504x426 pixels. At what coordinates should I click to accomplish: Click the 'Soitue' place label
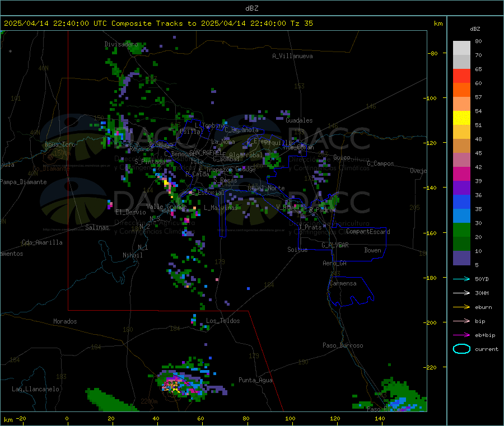[297, 250]
